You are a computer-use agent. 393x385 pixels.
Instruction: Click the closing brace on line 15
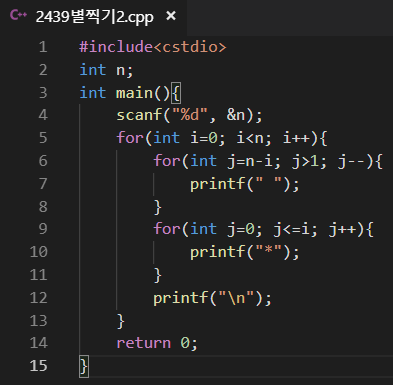(x=84, y=367)
